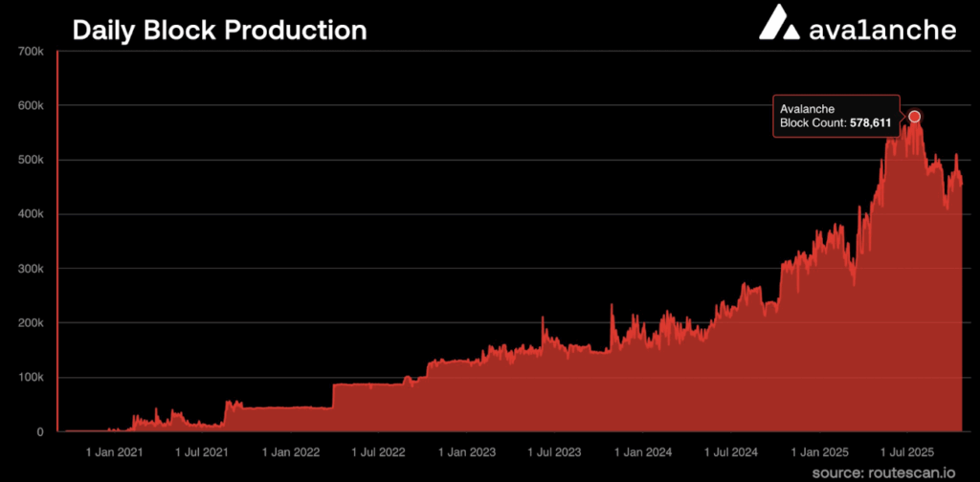
Task: Click the 300k y-axis label
Action: (x=31, y=269)
